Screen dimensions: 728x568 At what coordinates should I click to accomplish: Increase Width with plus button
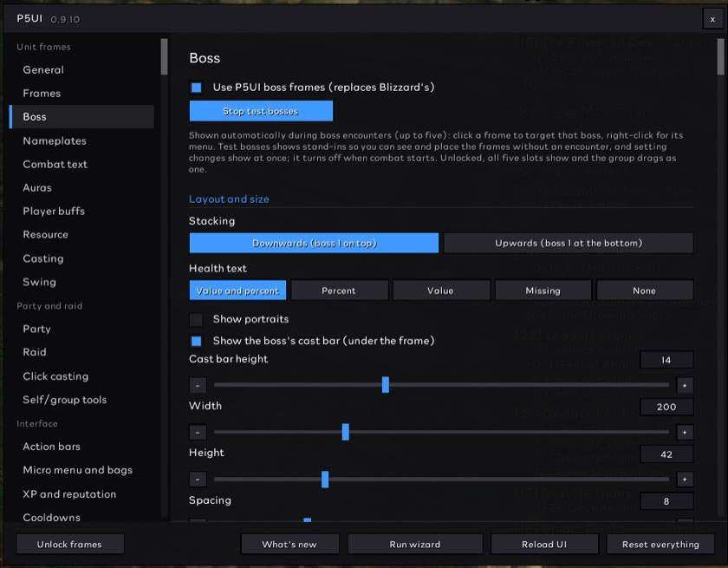[x=685, y=432]
